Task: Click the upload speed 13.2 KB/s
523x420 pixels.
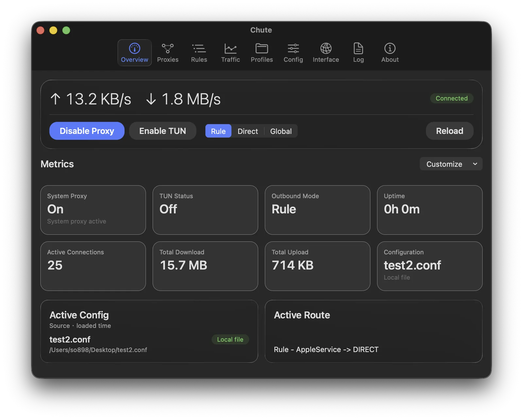Action: pos(91,99)
